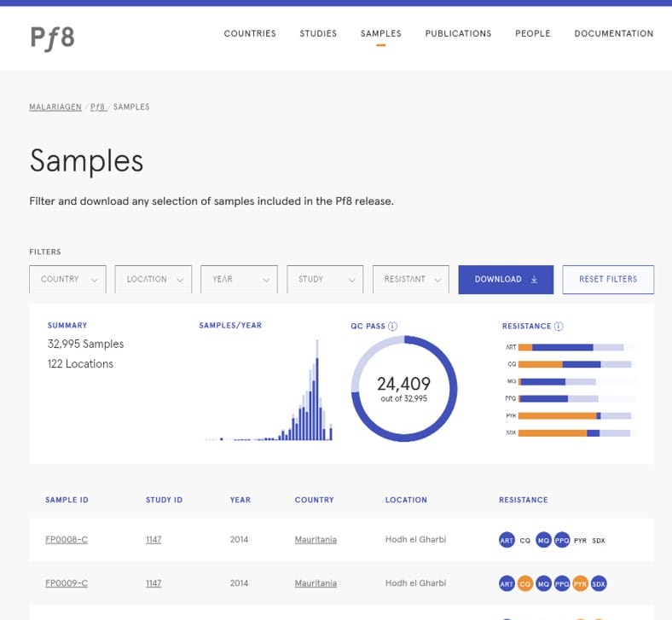Click SDX label in FP0008-C row
Screen dimensions: 672x620
point(599,541)
